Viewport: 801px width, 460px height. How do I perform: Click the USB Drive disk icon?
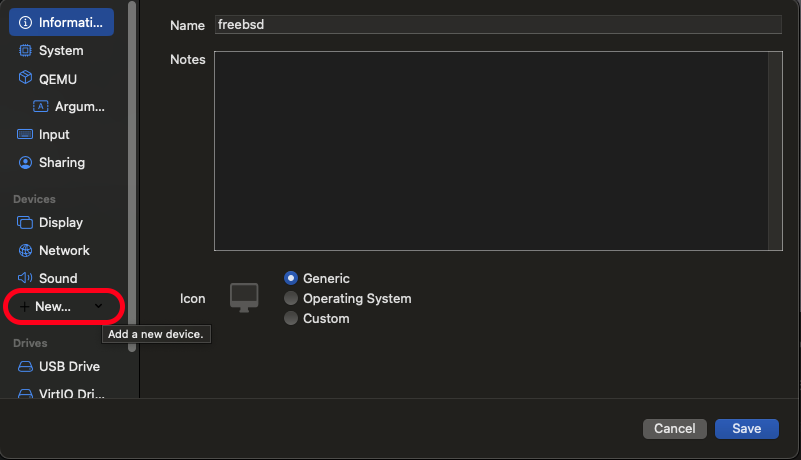(25, 366)
